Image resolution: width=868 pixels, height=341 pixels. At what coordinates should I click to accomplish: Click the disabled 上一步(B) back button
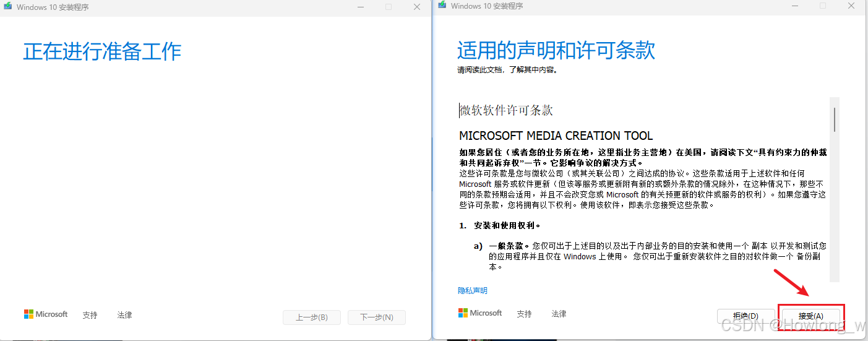tap(311, 317)
